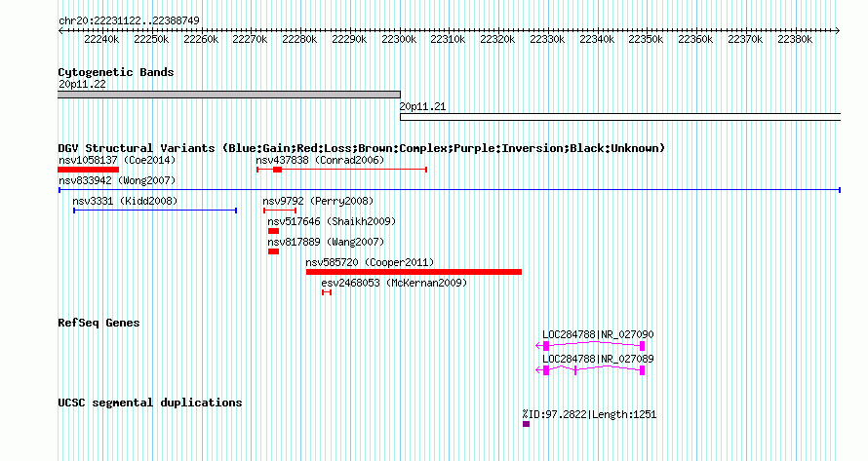
Task: Click the %ID:97.2822|Length:1251 label
Action: (589, 414)
